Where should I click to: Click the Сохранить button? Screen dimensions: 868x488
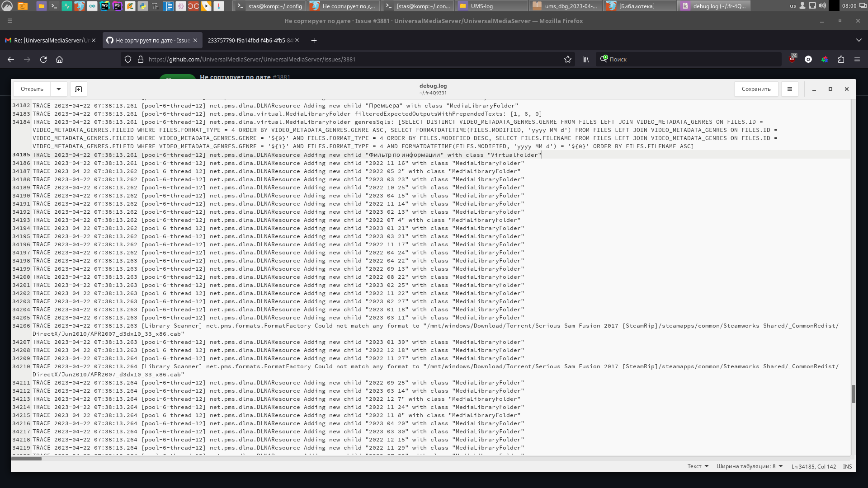click(x=756, y=89)
